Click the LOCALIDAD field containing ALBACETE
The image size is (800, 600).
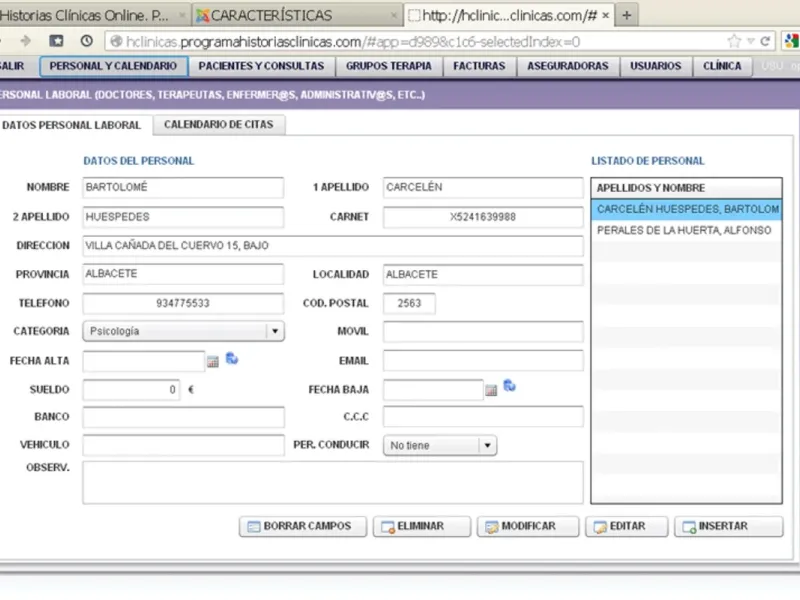pos(483,274)
